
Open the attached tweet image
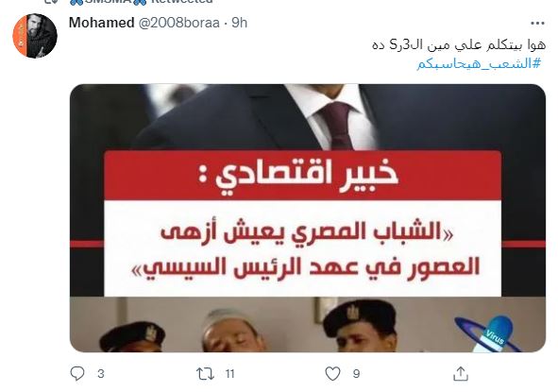coord(308,218)
